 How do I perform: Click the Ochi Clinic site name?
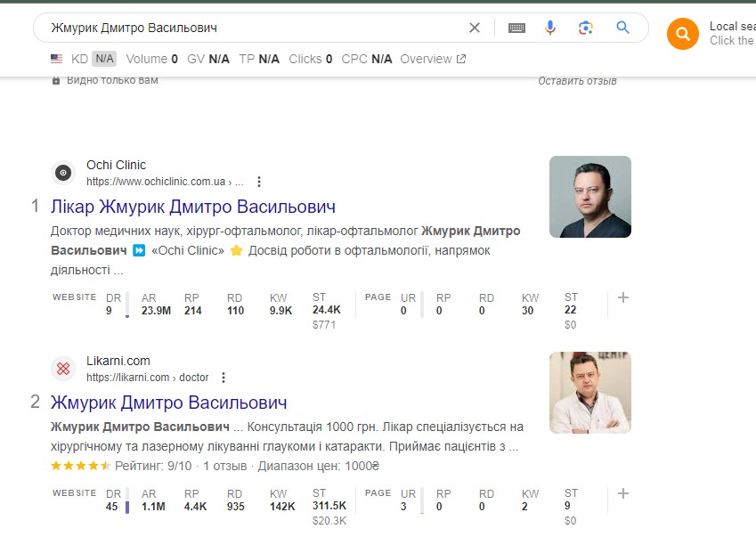pyautogui.click(x=116, y=165)
